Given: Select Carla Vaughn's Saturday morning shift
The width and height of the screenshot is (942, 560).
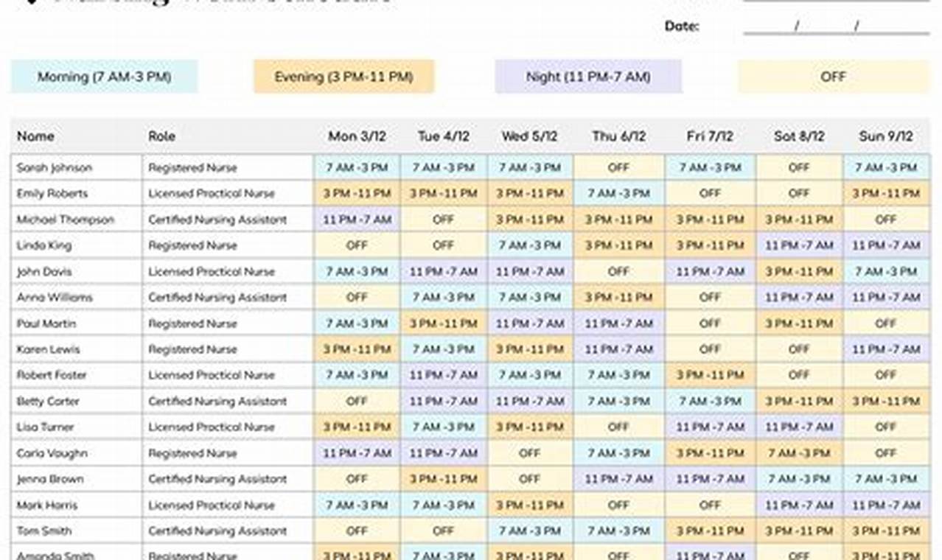Looking at the screenshot, I should point(798,452).
